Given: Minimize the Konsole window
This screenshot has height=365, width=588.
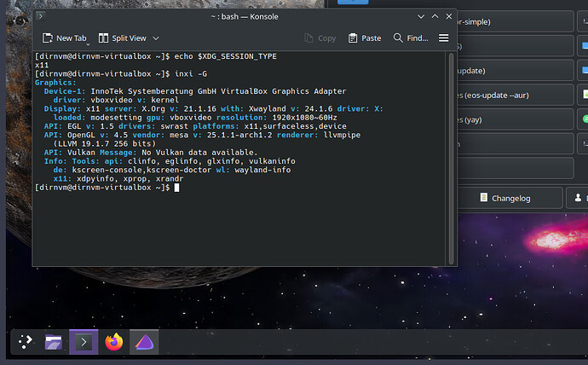Looking at the screenshot, I should coord(420,16).
